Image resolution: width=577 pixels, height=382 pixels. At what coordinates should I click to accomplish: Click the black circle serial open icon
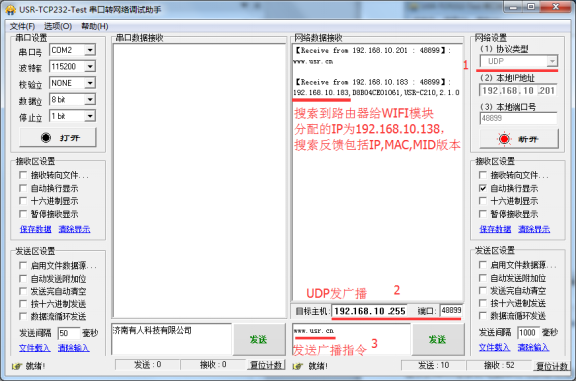click(x=46, y=138)
